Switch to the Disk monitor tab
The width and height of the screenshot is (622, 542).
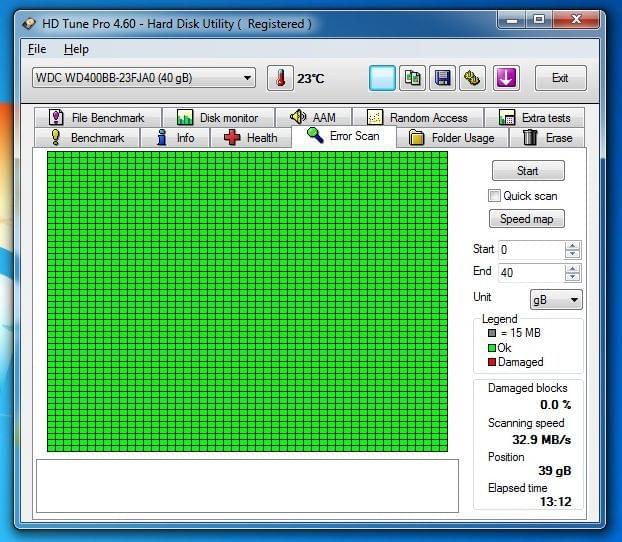point(219,117)
